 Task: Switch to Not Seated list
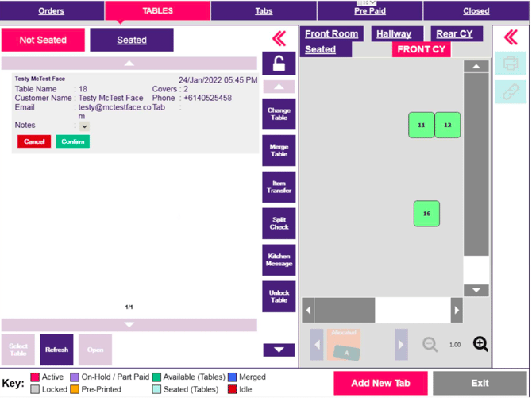[43, 40]
